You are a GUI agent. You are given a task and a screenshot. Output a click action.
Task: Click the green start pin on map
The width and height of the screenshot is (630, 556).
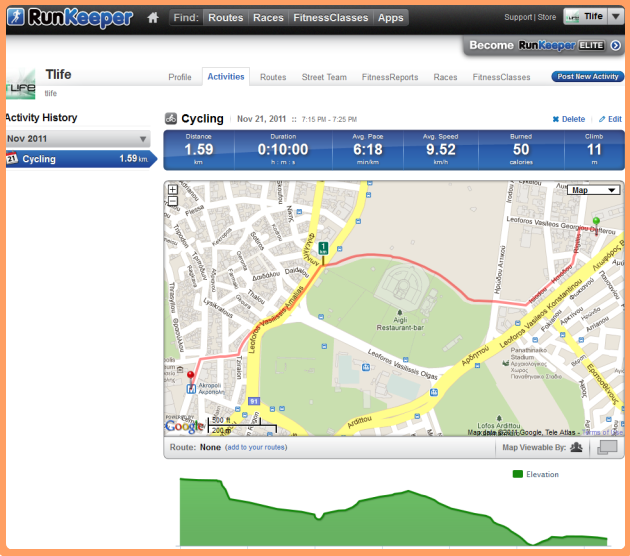coord(596,222)
